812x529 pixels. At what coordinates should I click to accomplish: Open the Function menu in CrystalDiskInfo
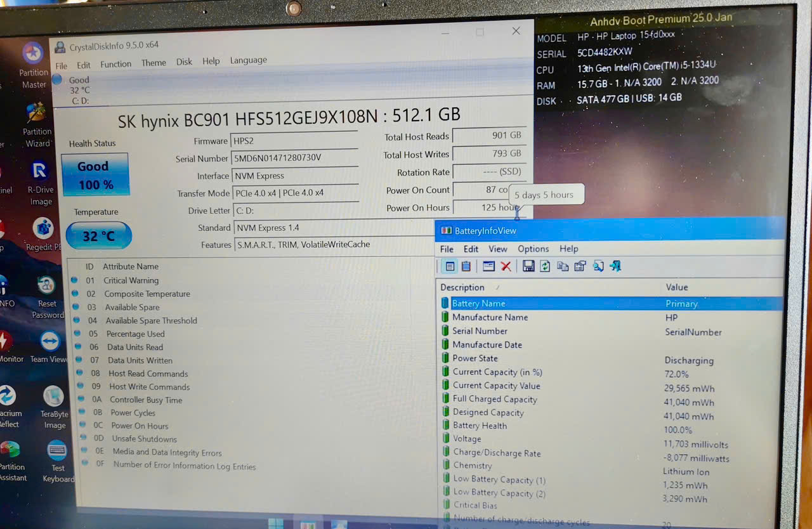tap(115, 64)
